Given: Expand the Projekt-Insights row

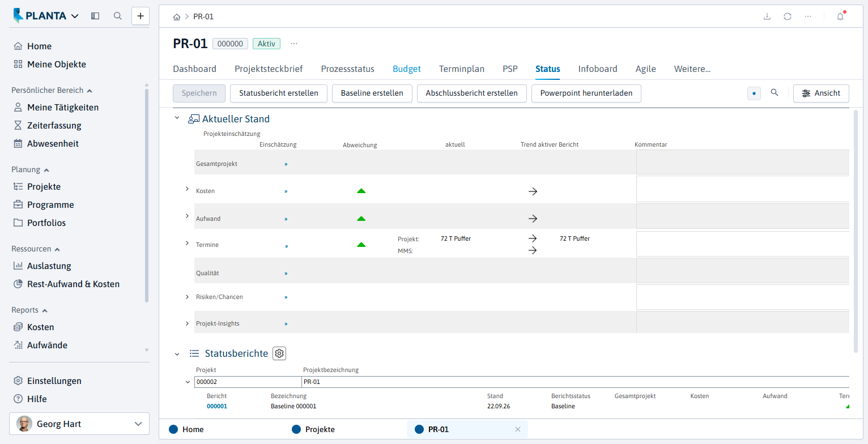Looking at the screenshot, I should [x=187, y=323].
